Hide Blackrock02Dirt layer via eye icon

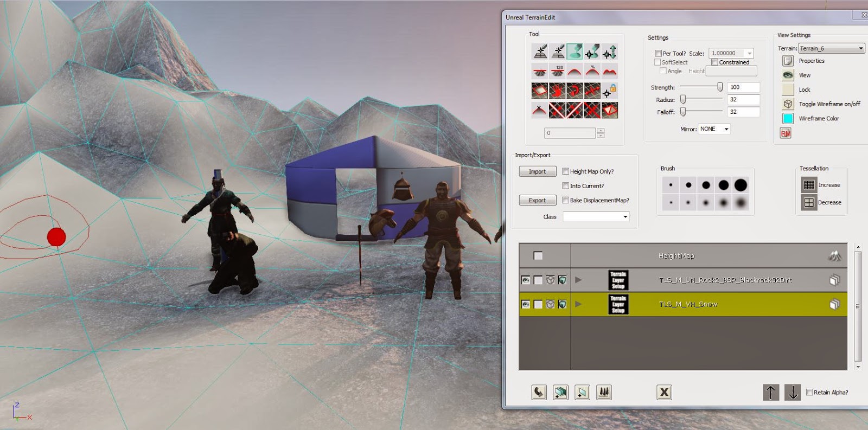[x=526, y=280]
